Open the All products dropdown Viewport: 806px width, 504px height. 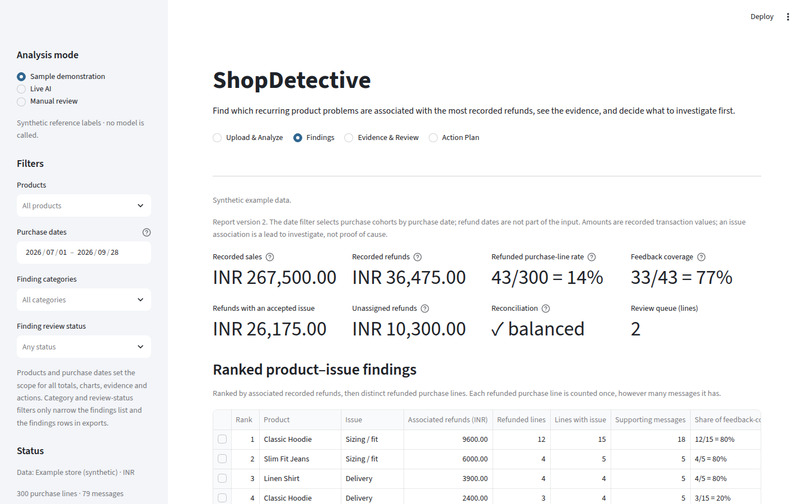click(x=84, y=206)
